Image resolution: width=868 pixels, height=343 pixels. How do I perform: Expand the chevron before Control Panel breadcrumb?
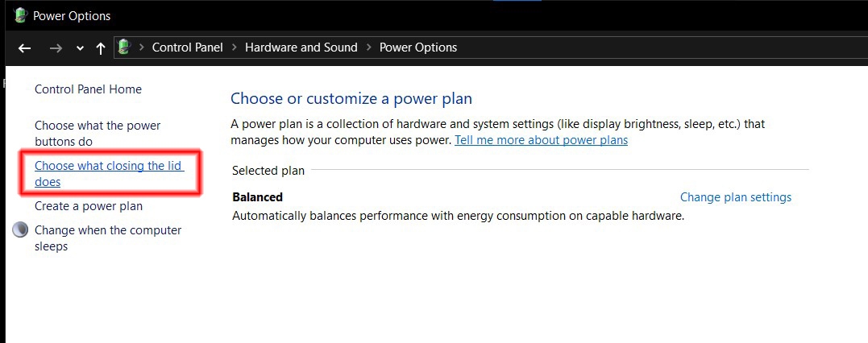point(141,48)
